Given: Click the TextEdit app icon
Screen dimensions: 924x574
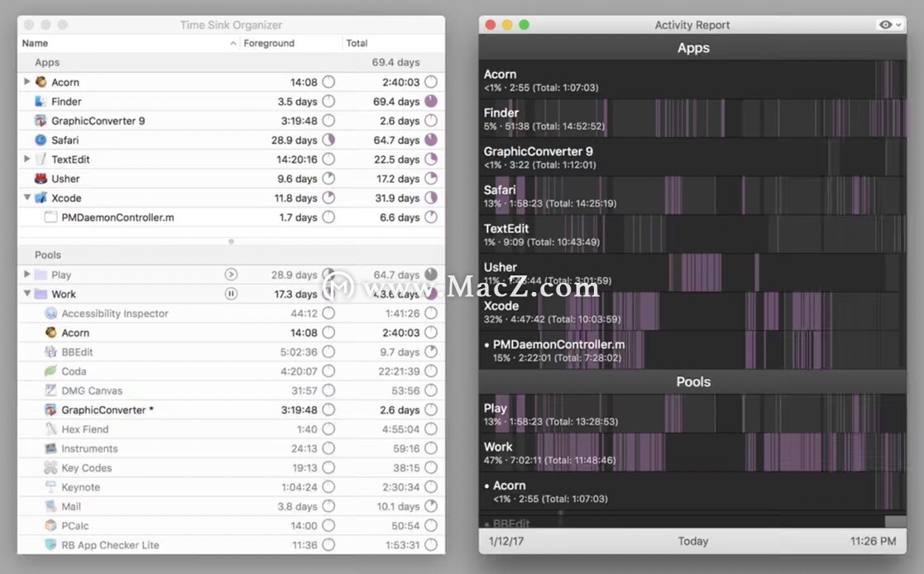Looking at the screenshot, I should coord(40,159).
